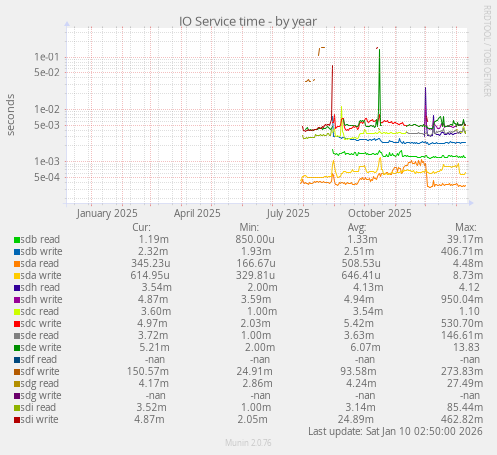Click the 1e-01 y-axis tick label
This screenshot has width=497, height=455.
point(47,57)
